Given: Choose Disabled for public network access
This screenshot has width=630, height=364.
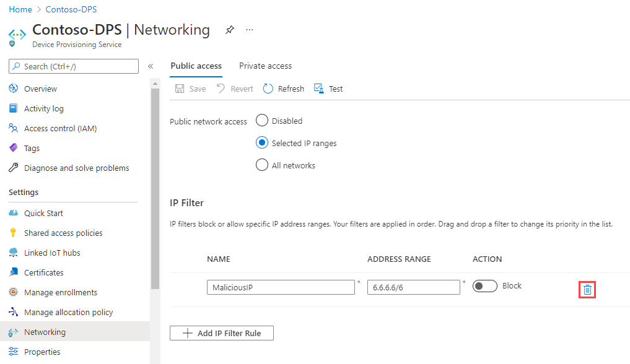Looking at the screenshot, I should point(261,120).
